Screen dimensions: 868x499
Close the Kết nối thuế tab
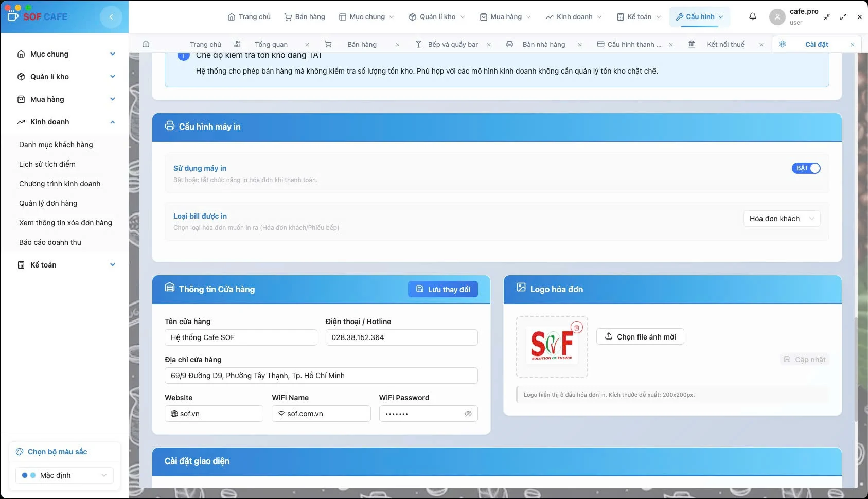761,45
